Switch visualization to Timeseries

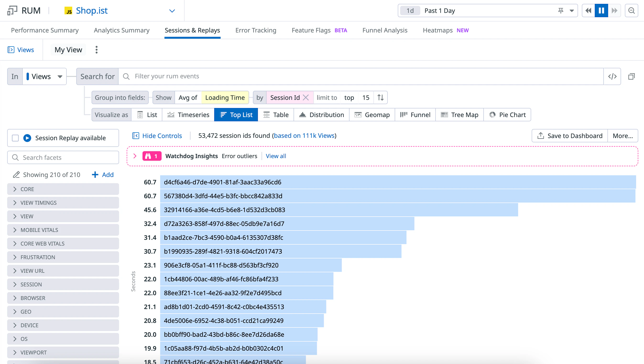click(x=188, y=115)
